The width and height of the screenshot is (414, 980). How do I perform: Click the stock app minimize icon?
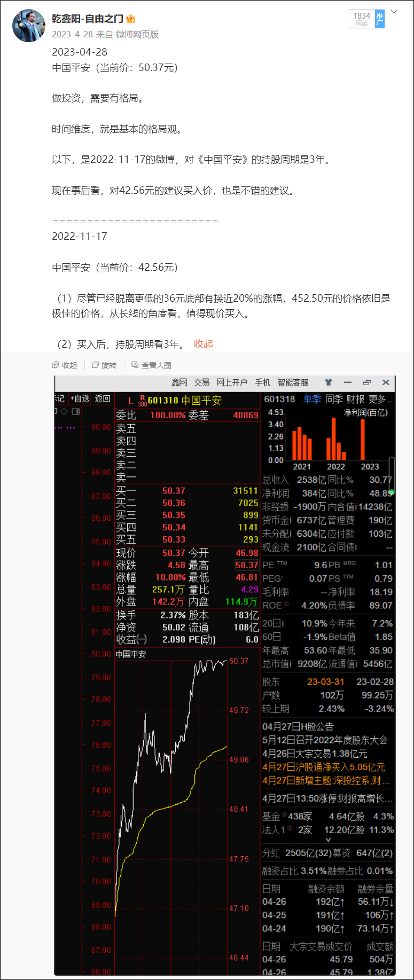point(348,382)
